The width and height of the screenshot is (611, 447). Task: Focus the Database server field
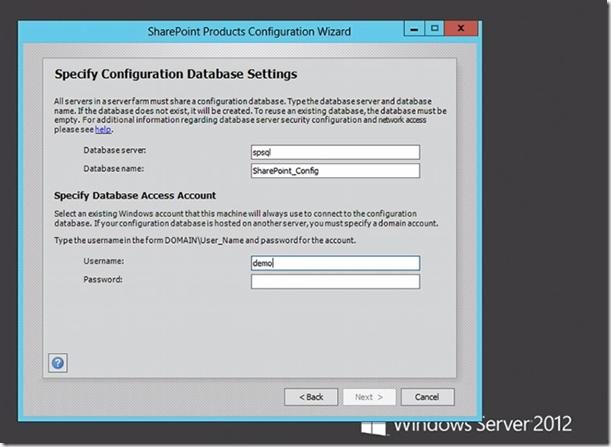pos(335,152)
